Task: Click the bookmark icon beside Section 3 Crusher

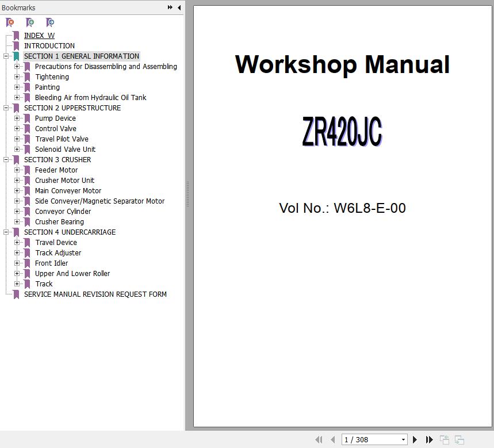Action: pyautogui.click(x=16, y=160)
